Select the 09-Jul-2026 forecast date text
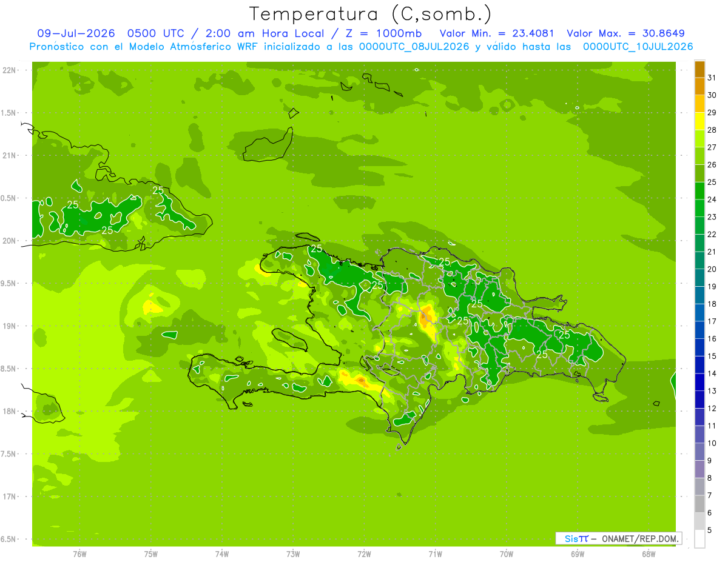The height and width of the screenshot is (562, 728). tap(76, 33)
